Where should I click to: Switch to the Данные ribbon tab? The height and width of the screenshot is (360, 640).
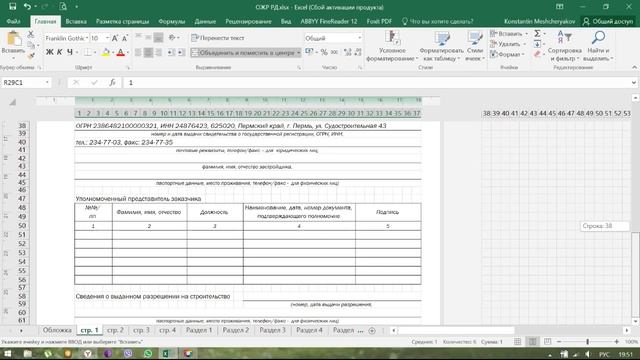pos(205,21)
